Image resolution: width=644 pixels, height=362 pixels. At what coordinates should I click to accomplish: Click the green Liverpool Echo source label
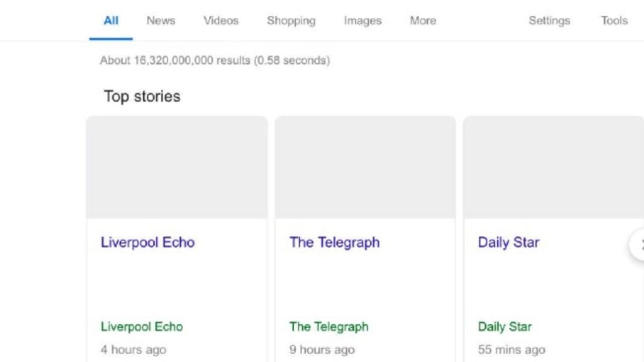(x=142, y=327)
